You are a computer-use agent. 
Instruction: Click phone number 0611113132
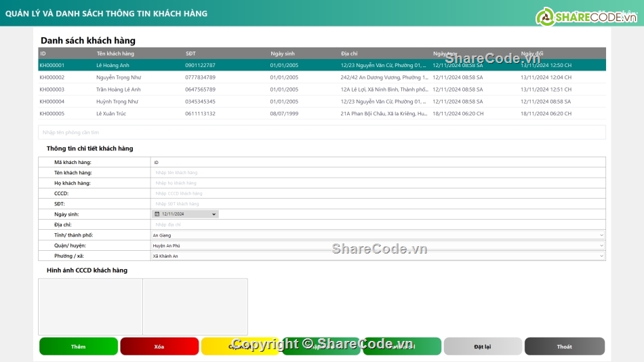200,113
